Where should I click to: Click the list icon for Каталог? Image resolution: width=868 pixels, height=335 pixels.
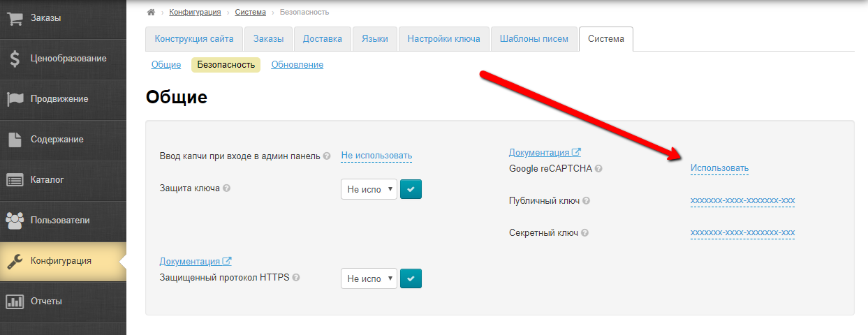click(x=15, y=180)
